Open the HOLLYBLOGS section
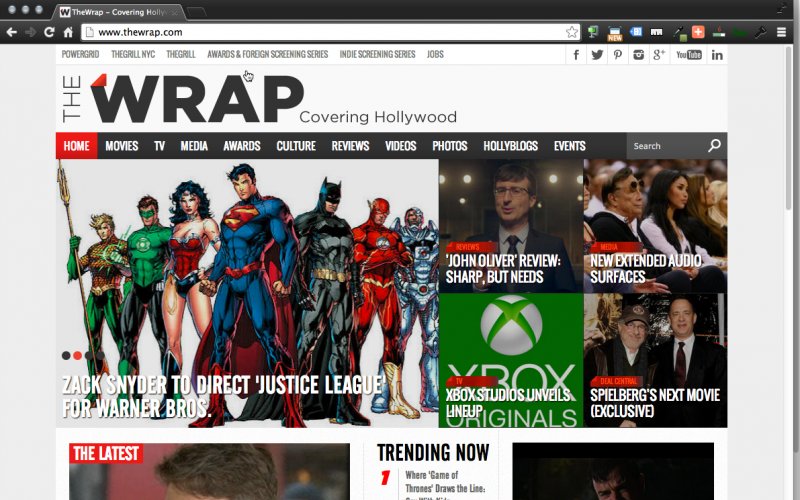Screen dimensions: 800x500 [x=510, y=146]
